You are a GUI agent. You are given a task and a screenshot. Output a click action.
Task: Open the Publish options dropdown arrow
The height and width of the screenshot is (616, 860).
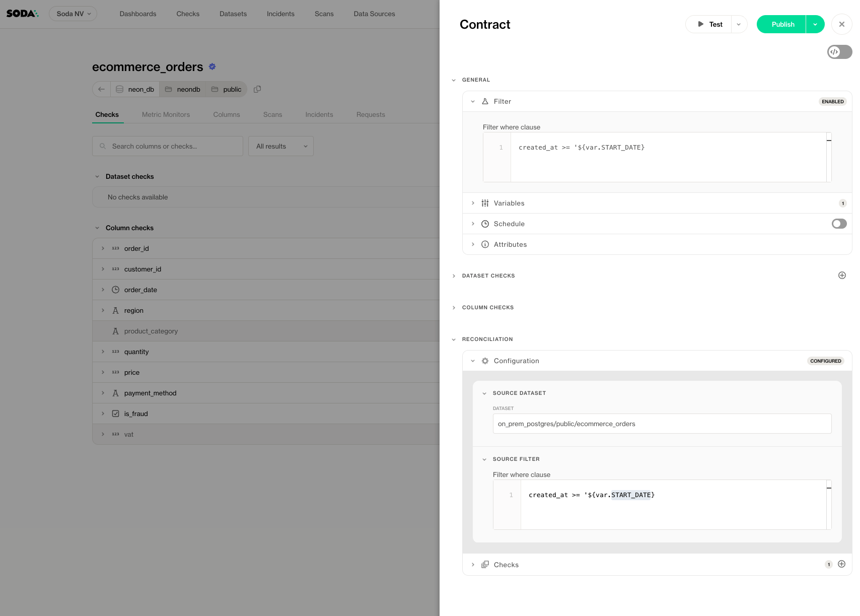(815, 24)
